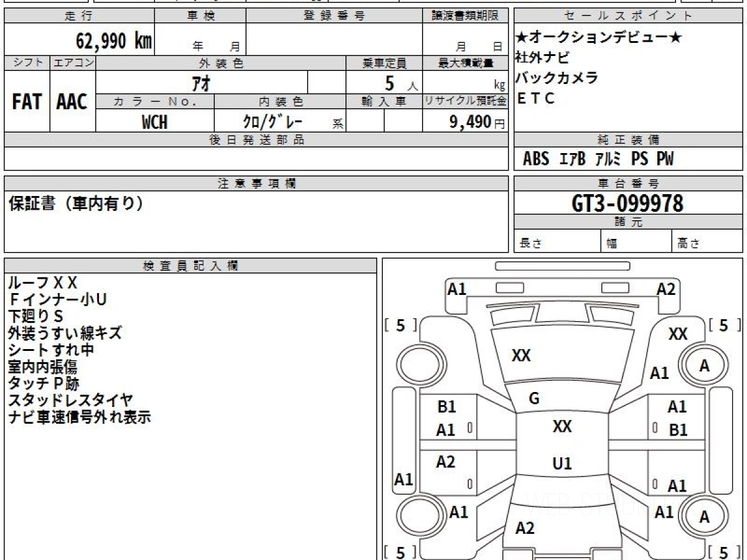Click the 車台番号 header
The image size is (747, 560).
tap(629, 184)
